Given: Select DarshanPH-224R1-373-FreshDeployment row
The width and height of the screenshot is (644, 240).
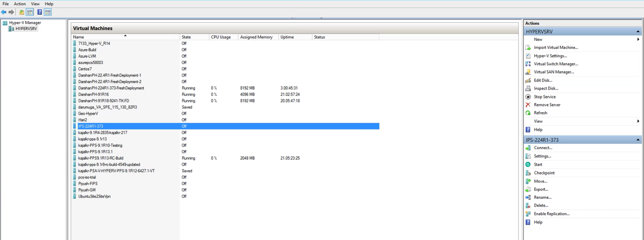Looking at the screenshot, I should click(x=225, y=88).
